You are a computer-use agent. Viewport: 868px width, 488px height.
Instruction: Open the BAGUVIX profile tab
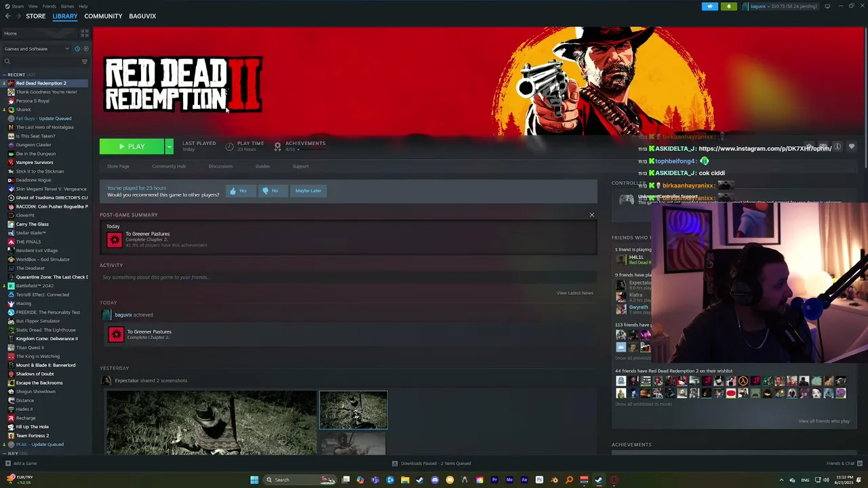pyautogui.click(x=142, y=16)
